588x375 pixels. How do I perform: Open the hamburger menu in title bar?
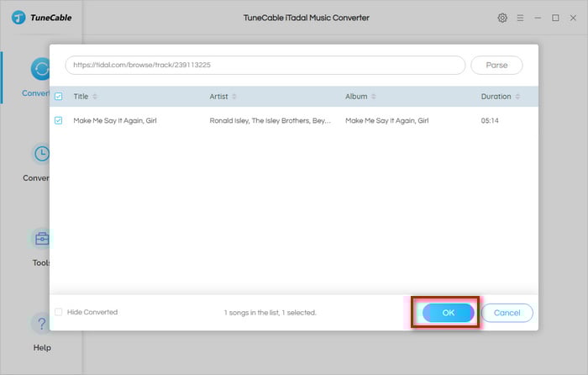[520, 18]
